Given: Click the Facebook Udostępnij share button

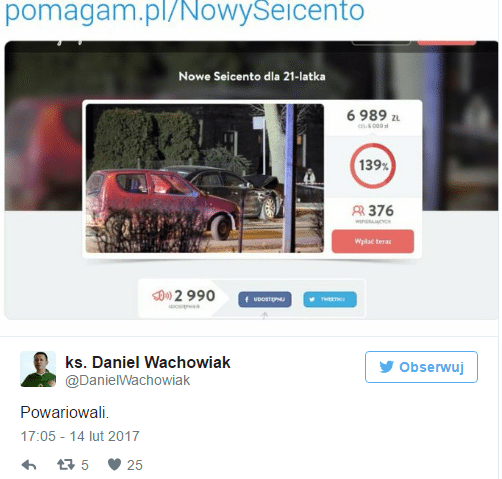Looking at the screenshot, I should (x=265, y=299).
